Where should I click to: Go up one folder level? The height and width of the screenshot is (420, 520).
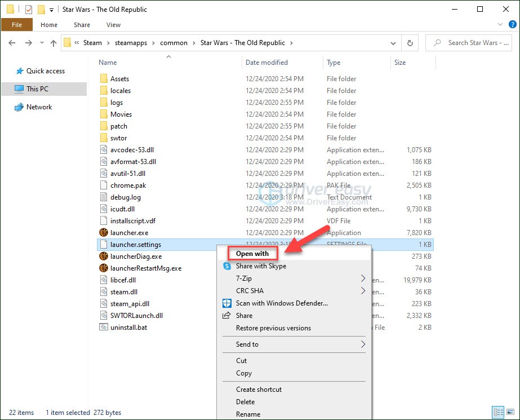pos(53,43)
